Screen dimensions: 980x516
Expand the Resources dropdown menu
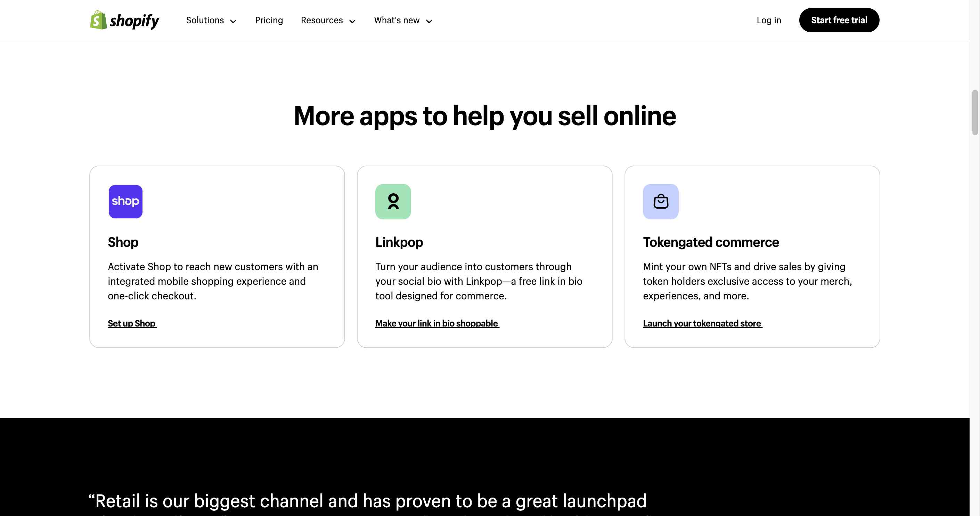pos(328,20)
